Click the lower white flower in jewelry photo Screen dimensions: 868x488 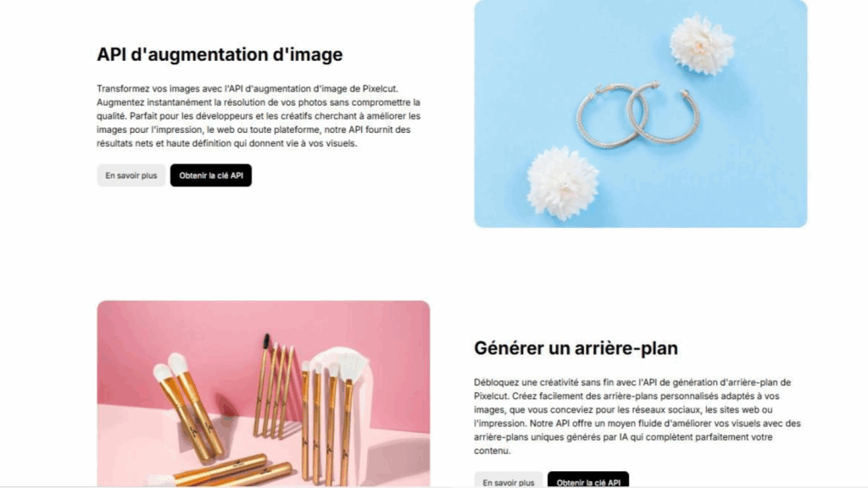click(x=563, y=183)
